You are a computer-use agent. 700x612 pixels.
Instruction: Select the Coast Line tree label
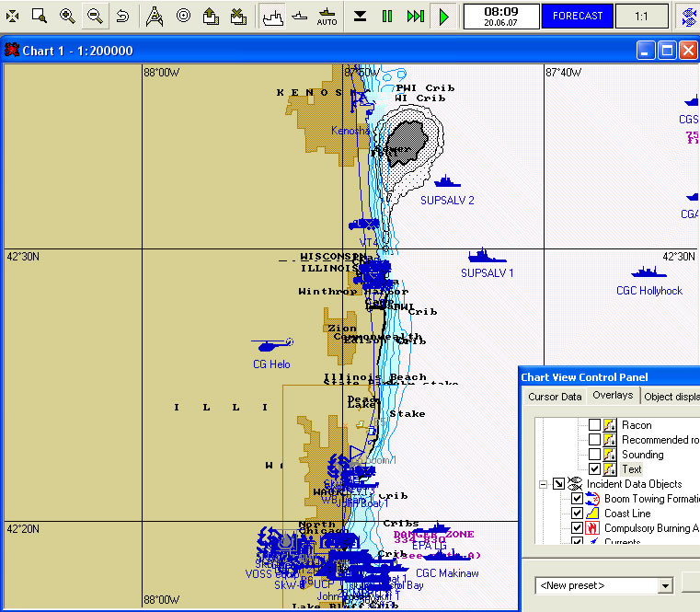[627, 514]
